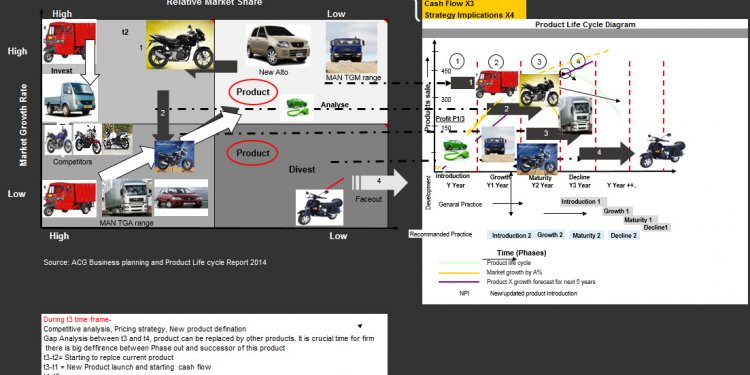Click the Growth 1 box

(x=617, y=211)
